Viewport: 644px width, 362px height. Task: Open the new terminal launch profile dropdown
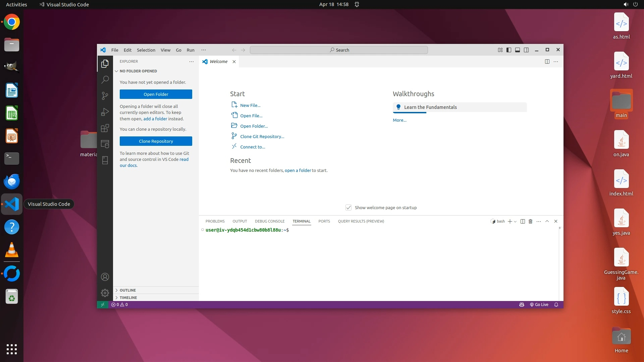516,222
